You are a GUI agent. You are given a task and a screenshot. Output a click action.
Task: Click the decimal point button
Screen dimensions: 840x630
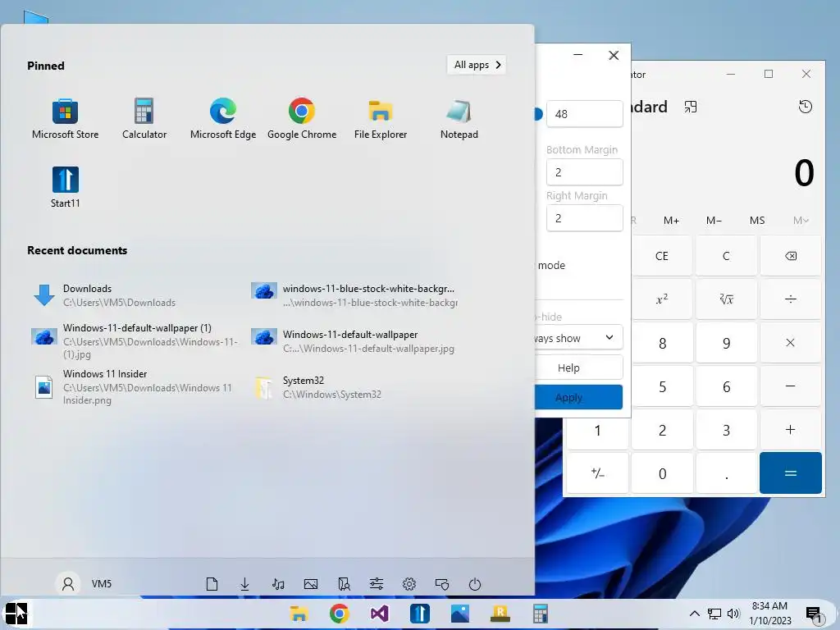tap(727, 473)
